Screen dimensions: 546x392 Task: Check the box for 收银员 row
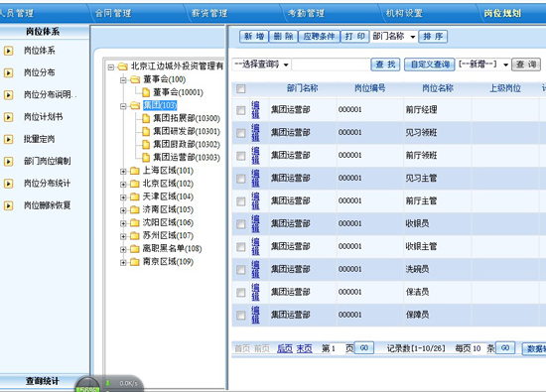coord(240,224)
